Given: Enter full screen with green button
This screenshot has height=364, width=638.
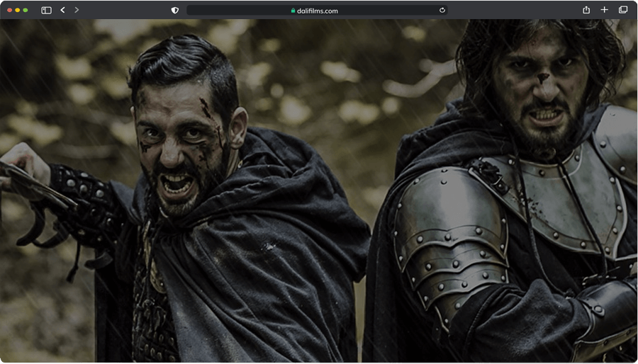Looking at the screenshot, I should pyautogui.click(x=26, y=10).
